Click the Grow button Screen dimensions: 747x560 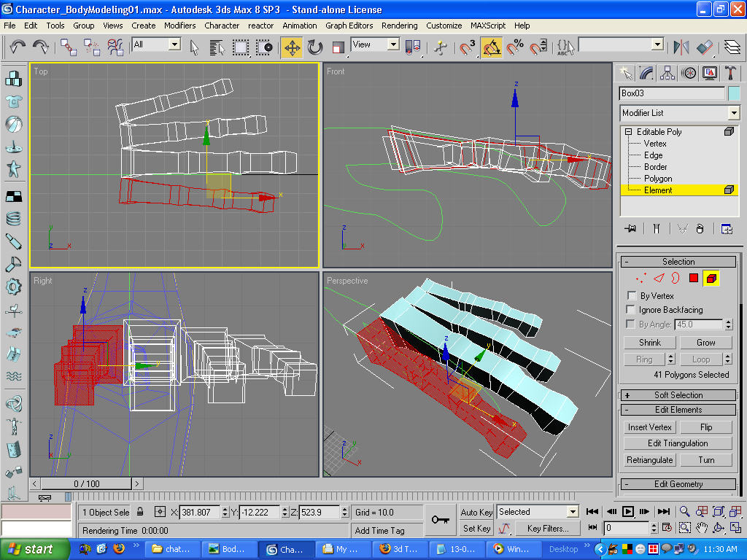[x=705, y=343]
